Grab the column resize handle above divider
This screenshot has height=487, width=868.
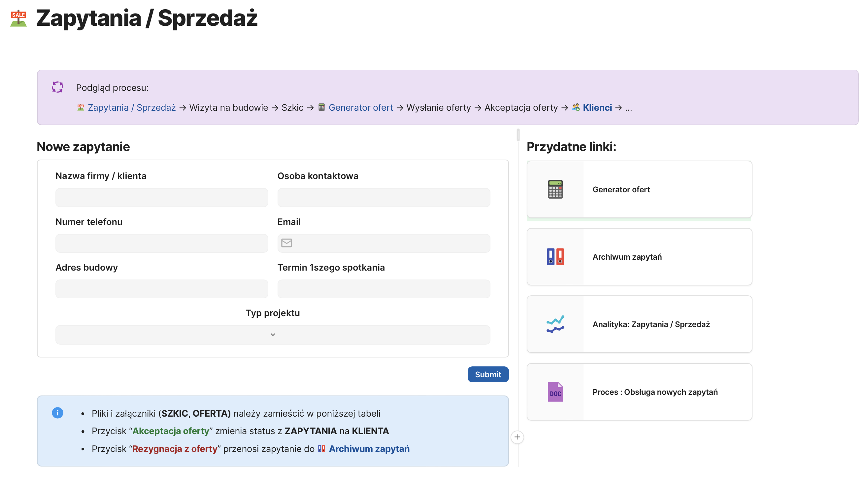click(x=518, y=135)
